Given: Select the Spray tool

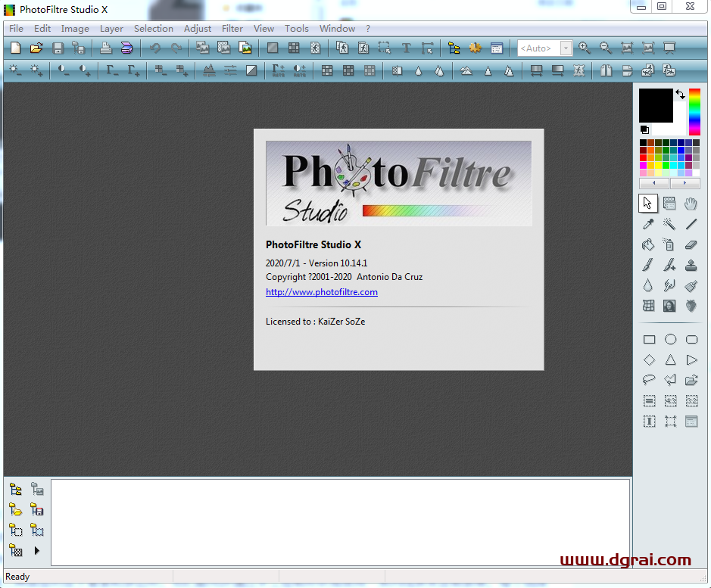Looking at the screenshot, I should [x=669, y=245].
